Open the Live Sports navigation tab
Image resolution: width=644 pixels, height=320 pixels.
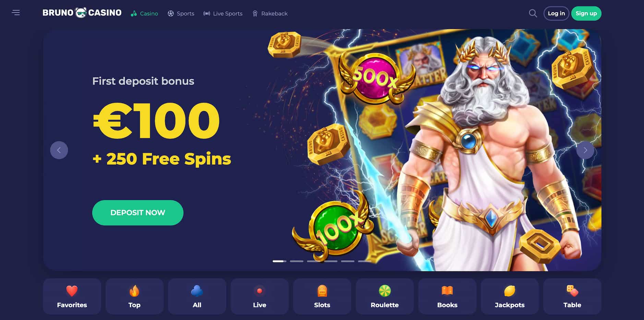223,13
